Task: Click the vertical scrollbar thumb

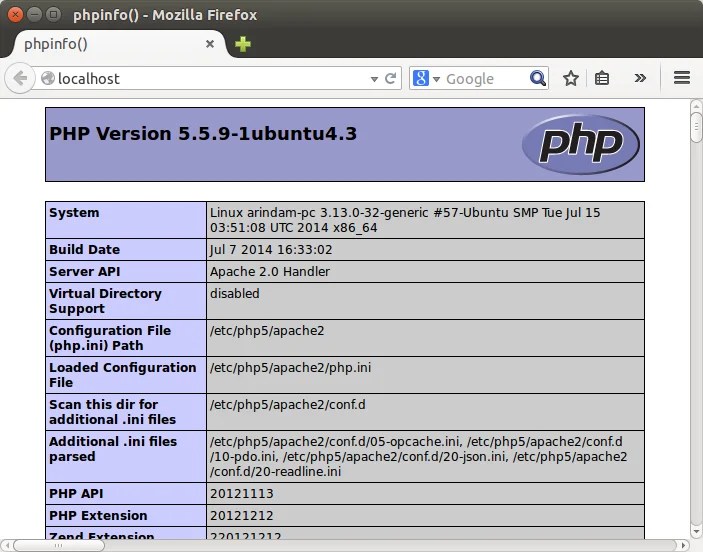Action: (696, 128)
